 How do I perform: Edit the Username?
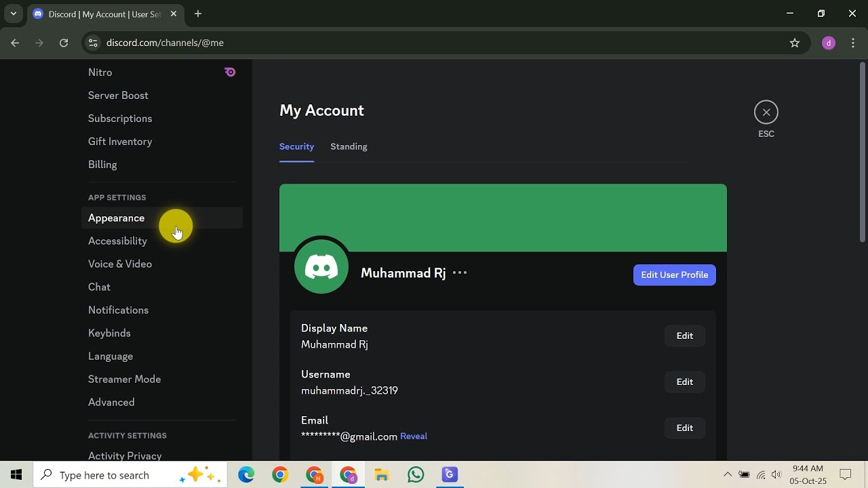point(684,382)
